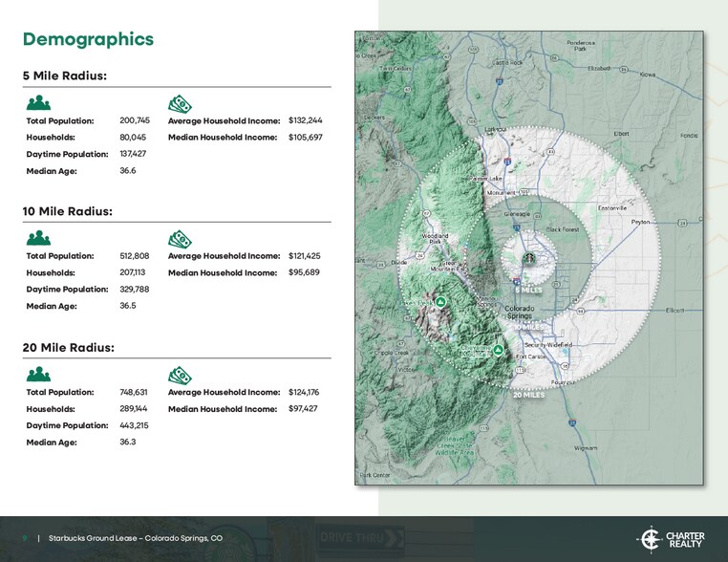Select the 5 Mile Radius section heading
728x562 pixels.
[x=65, y=76]
